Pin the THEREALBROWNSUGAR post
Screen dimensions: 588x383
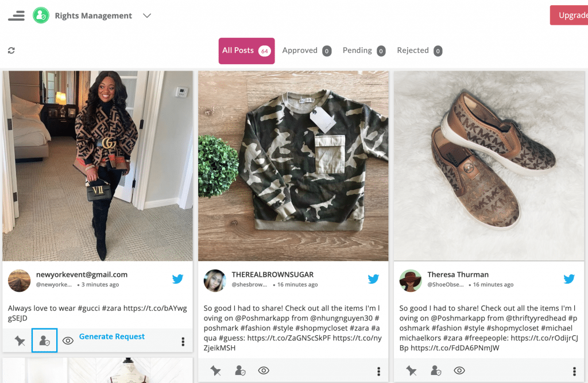coord(216,371)
